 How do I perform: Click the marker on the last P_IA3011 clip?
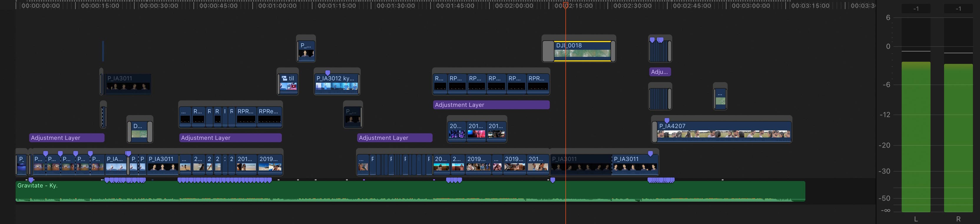pos(650,154)
